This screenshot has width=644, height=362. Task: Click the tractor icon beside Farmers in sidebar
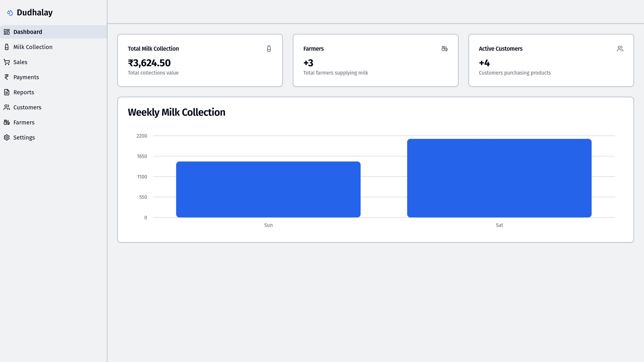(7, 122)
